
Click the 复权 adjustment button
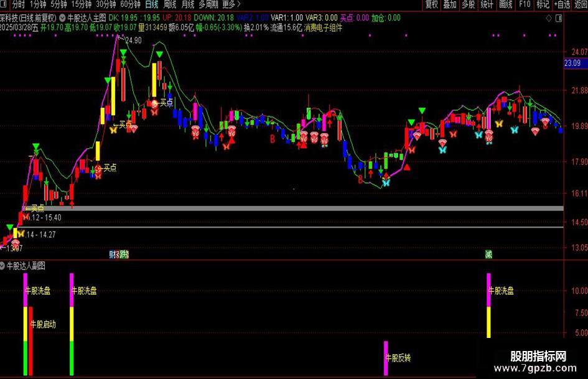432,4
